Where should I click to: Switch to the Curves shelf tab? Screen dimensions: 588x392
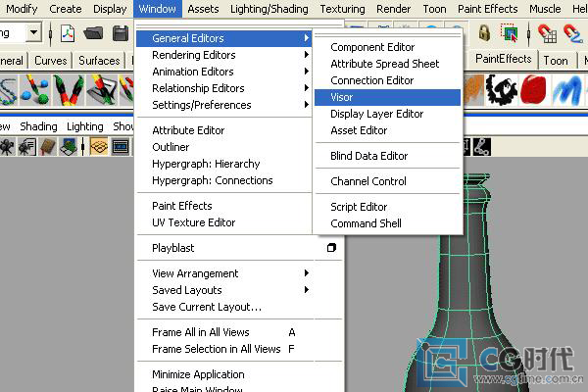(50, 61)
